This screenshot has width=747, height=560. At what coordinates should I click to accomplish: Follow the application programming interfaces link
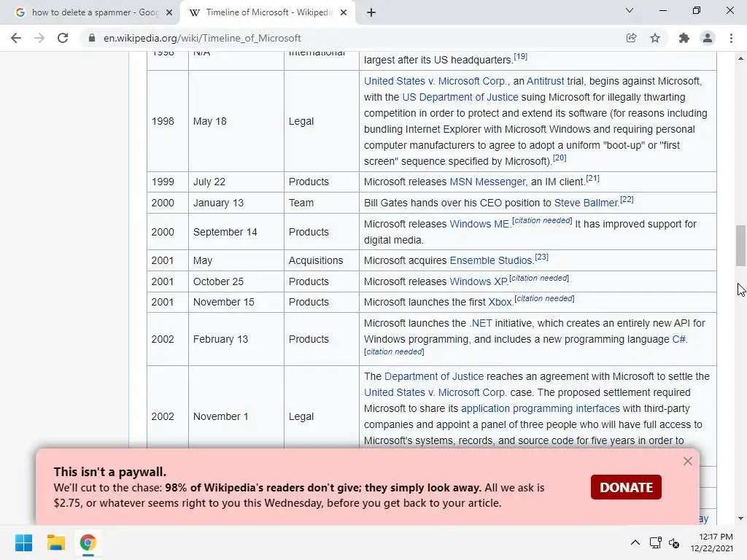541,408
